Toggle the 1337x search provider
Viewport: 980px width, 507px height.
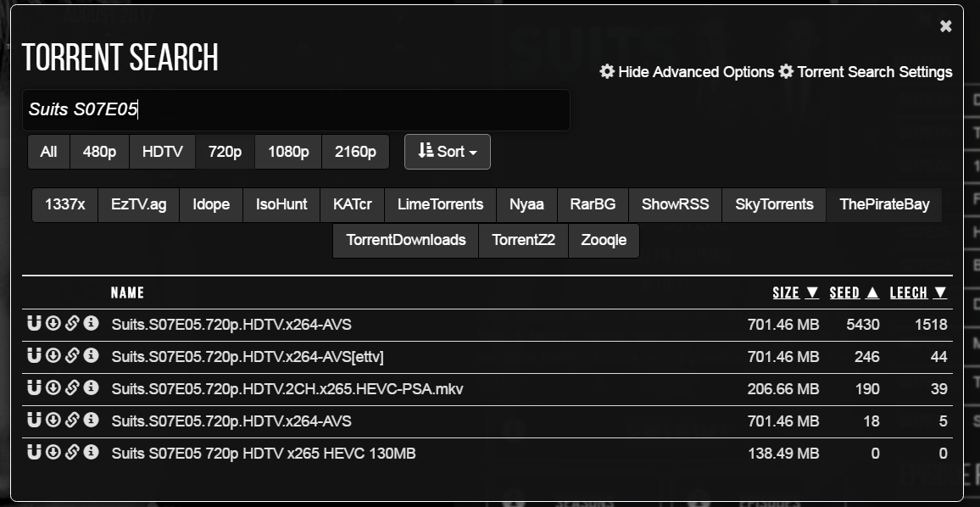(65, 205)
